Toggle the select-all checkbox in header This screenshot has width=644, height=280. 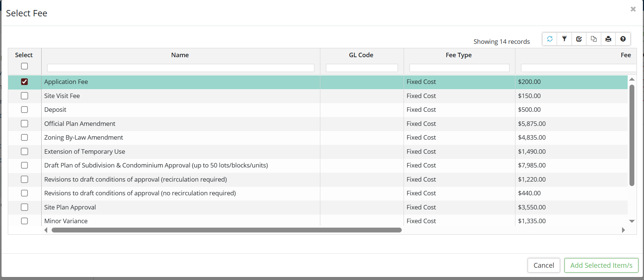point(25,66)
